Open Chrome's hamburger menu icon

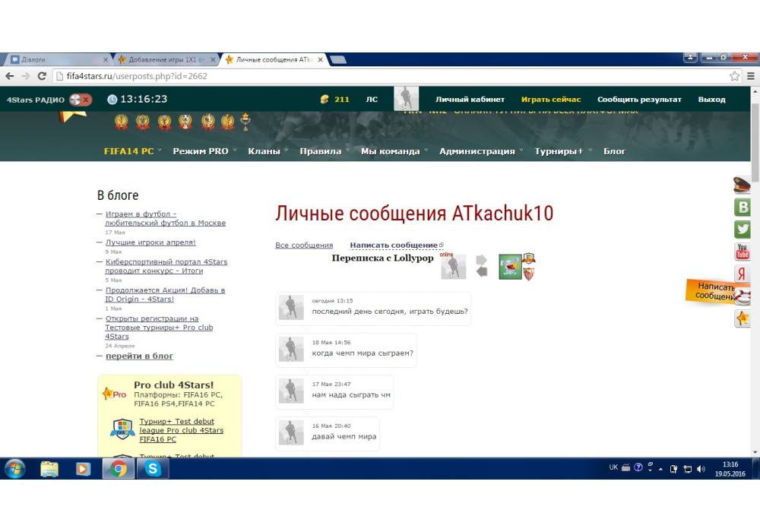751,76
